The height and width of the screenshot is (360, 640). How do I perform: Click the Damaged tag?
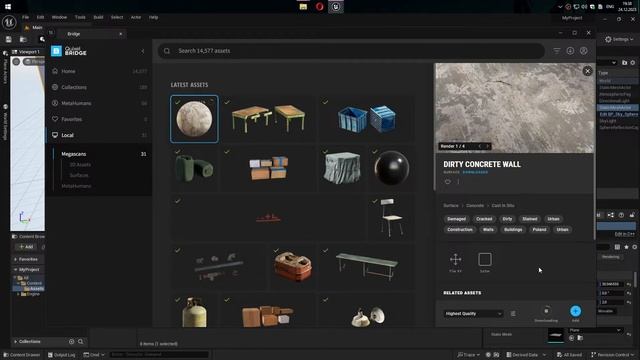(456, 219)
